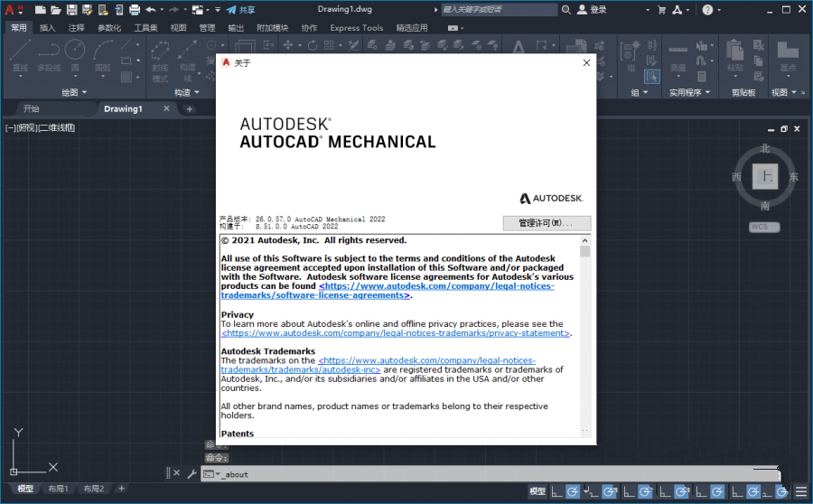Select the Circle (圆) tool icon
Screen dimensions: 813x504
coord(75,51)
